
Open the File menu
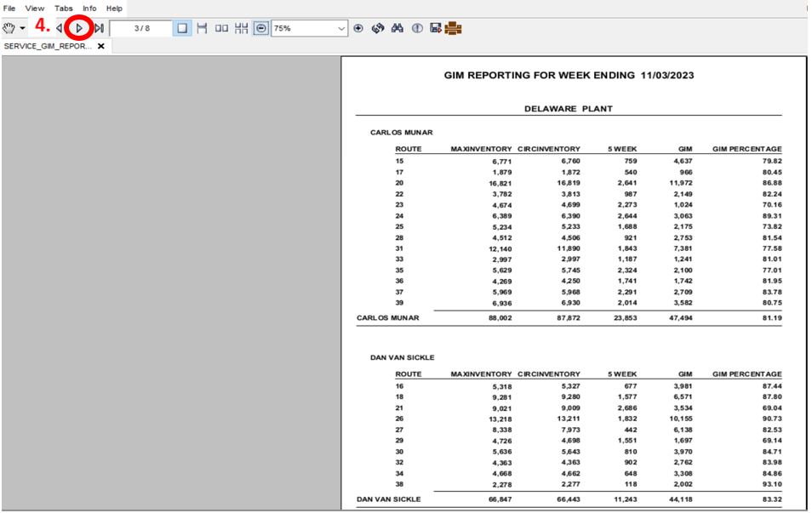[x=9, y=9]
